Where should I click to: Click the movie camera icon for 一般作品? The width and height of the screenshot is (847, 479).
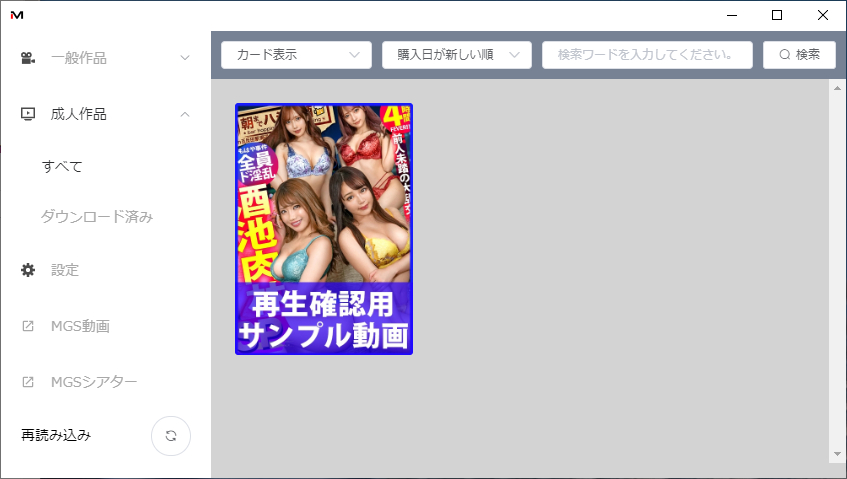pos(28,58)
